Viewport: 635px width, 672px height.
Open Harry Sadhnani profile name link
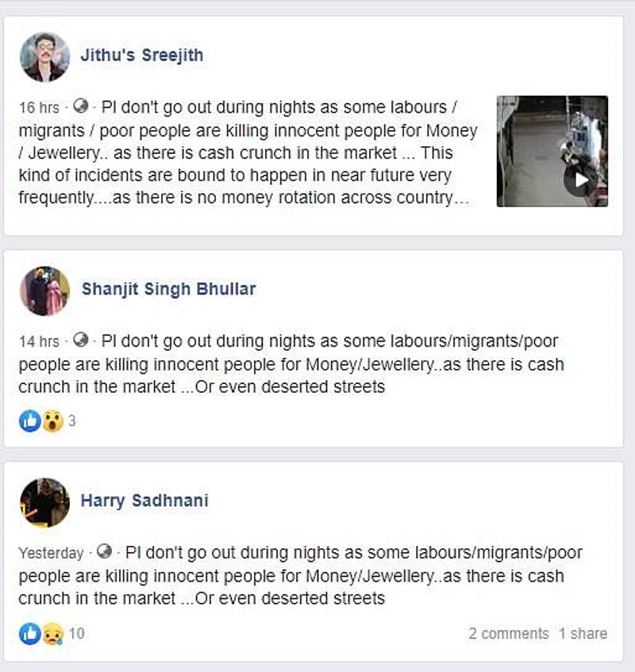(x=144, y=501)
